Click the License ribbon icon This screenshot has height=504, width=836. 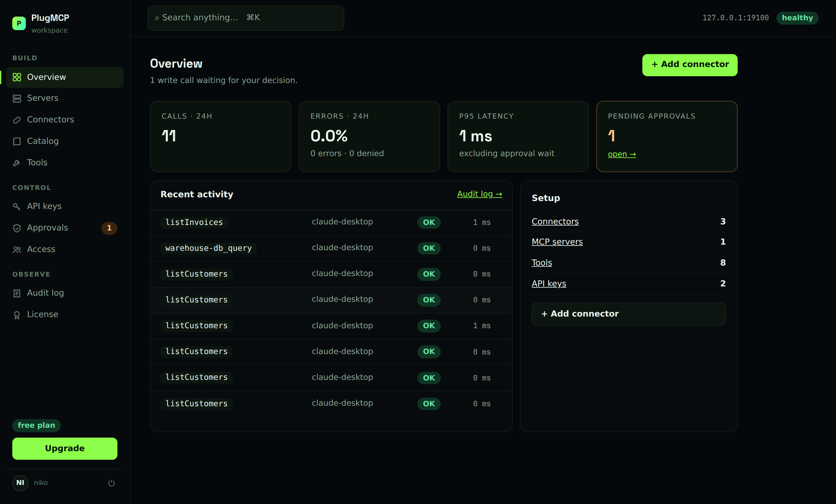pos(17,315)
